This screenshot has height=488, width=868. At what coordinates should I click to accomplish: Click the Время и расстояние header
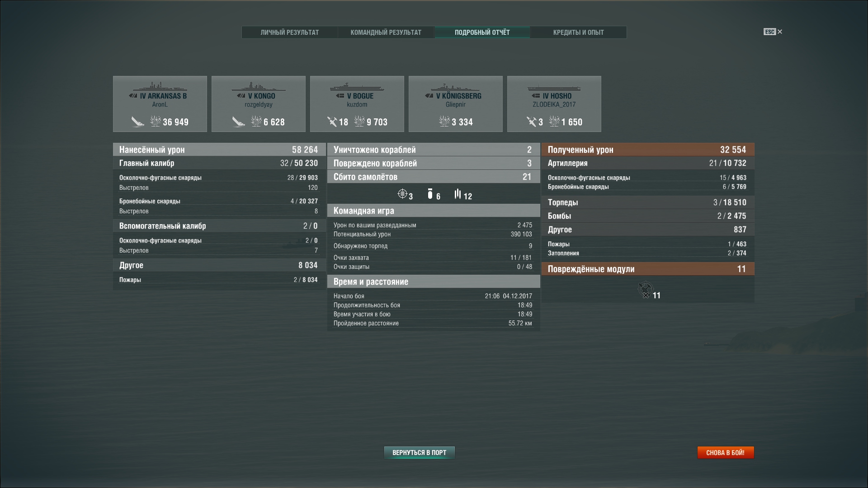pos(434,282)
